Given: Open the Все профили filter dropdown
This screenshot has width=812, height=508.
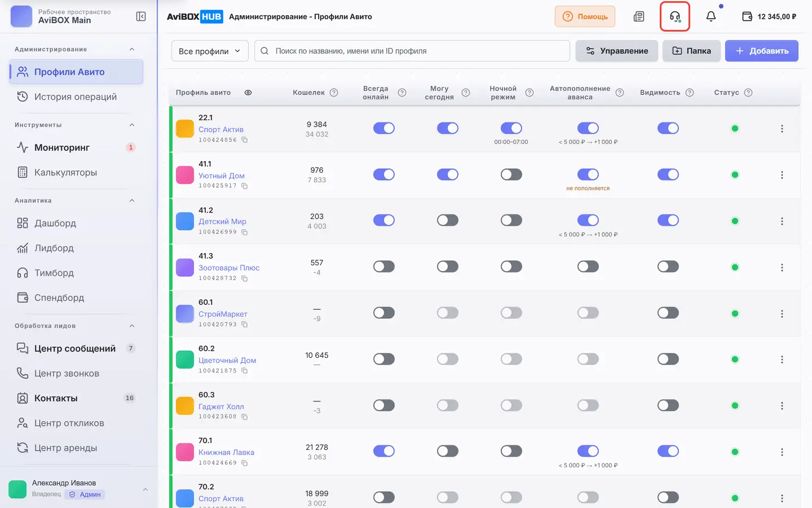Looking at the screenshot, I should click(210, 51).
